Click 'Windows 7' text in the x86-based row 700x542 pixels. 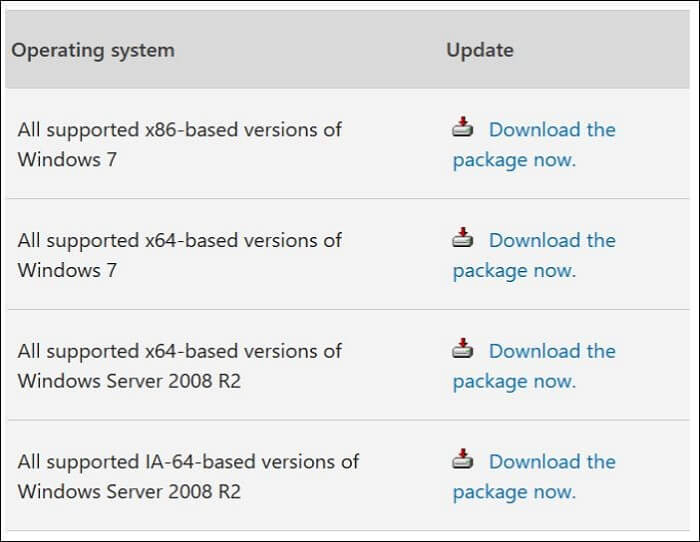point(67,160)
